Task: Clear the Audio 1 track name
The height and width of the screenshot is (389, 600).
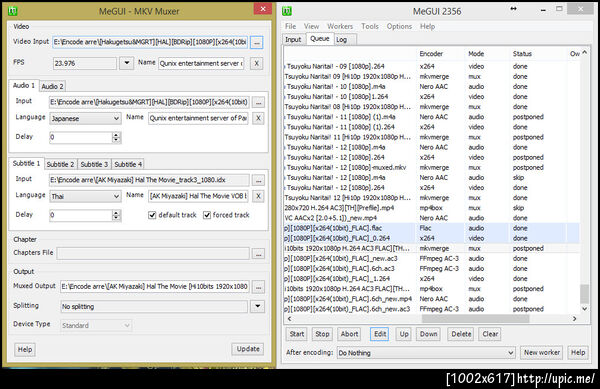Action: (259, 118)
